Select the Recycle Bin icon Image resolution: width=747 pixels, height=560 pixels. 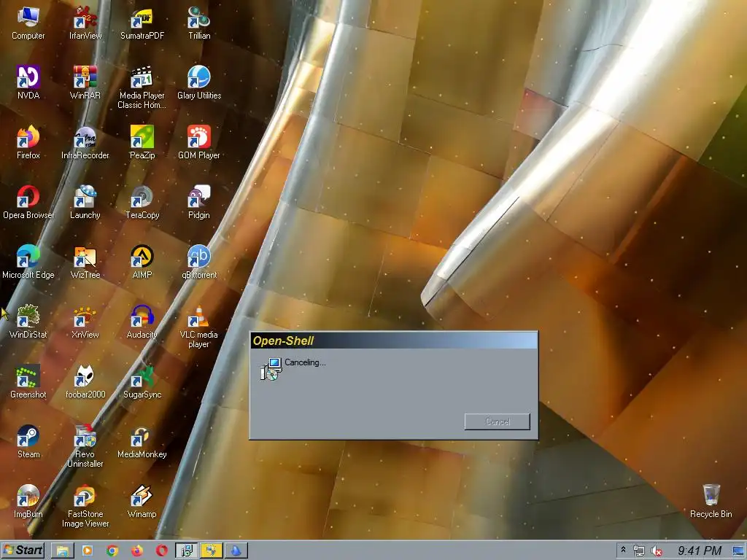pos(711,502)
